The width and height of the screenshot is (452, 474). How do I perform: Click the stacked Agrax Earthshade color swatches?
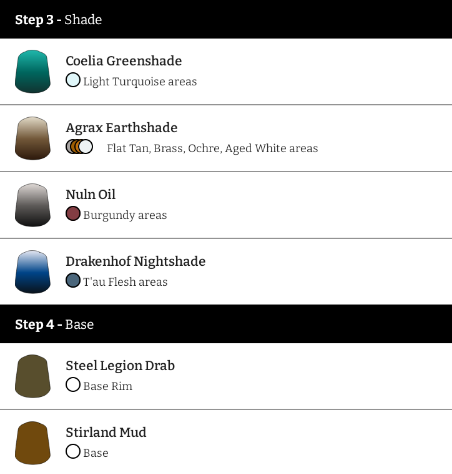(79, 147)
